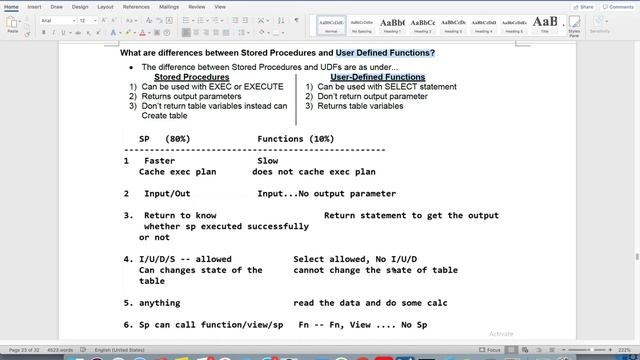Click the Align Right icon
The width and height of the screenshot is (640, 360).
pyautogui.click(x=206, y=33)
